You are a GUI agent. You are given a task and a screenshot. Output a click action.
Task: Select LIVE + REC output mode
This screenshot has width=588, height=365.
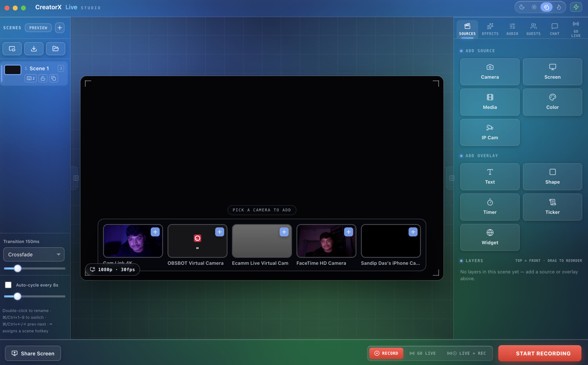tap(466, 353)
